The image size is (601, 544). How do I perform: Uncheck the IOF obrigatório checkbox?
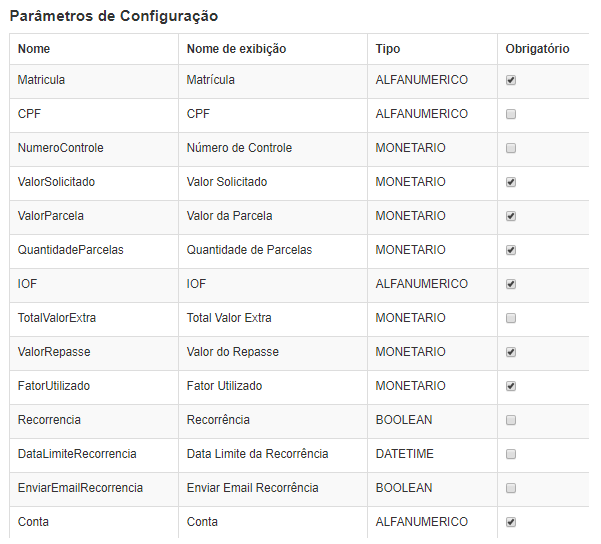coord(511,284)
